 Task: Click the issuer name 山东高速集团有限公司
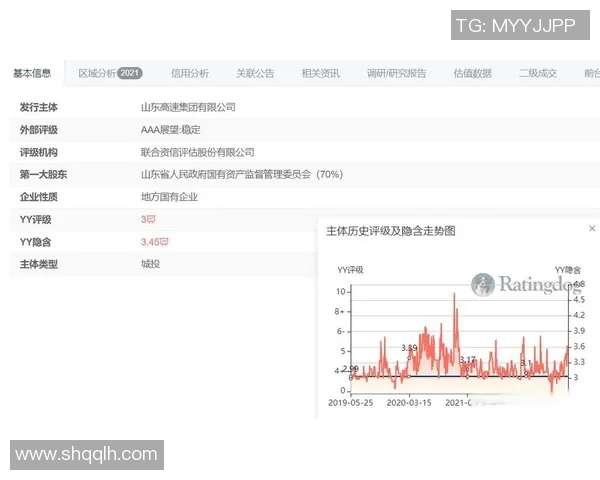(x=188, y=108)
